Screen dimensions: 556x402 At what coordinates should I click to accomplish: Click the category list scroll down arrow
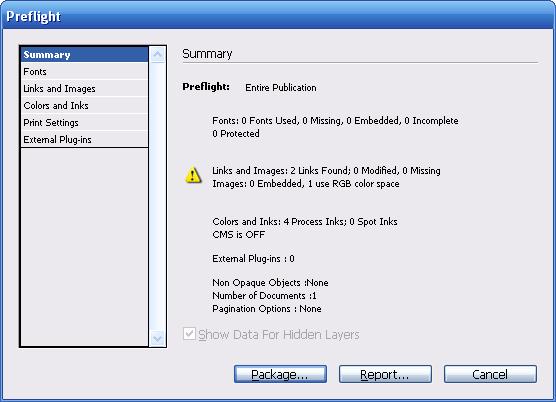[157, 338]
